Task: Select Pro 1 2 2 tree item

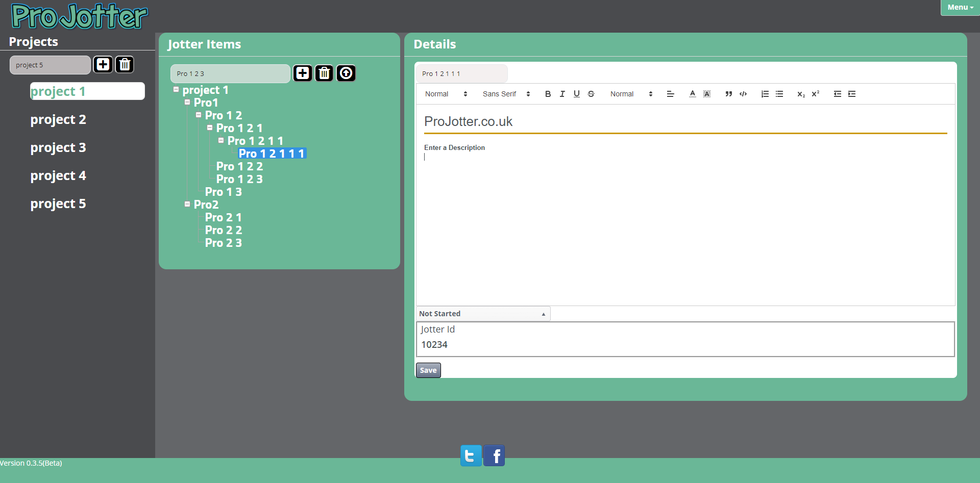Action: coord(239,166)
